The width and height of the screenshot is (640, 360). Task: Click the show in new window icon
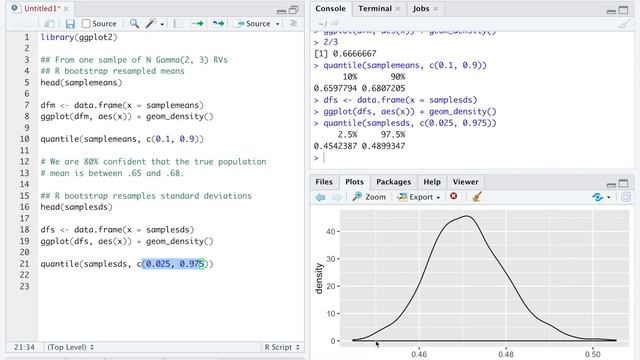pos(49,24)
